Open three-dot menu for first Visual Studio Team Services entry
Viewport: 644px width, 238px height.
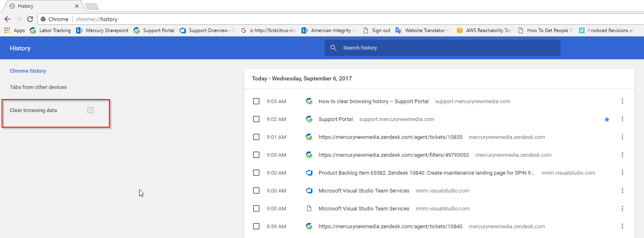(622, 190)
